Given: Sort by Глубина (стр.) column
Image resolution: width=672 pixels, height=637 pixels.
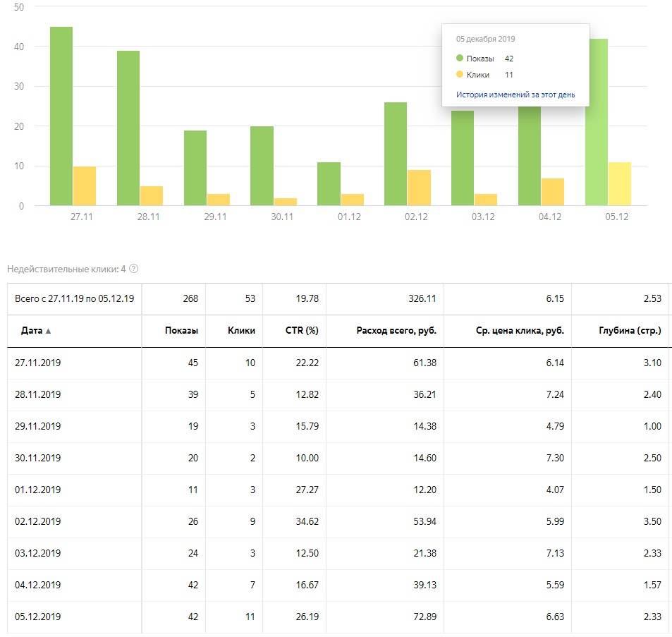Looking at the screenshot, I should [629, 330].
